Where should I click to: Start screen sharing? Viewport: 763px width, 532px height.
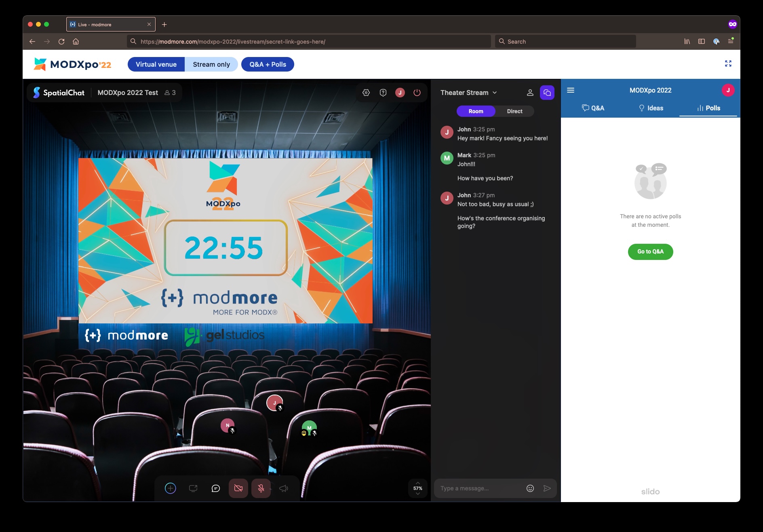193,488
